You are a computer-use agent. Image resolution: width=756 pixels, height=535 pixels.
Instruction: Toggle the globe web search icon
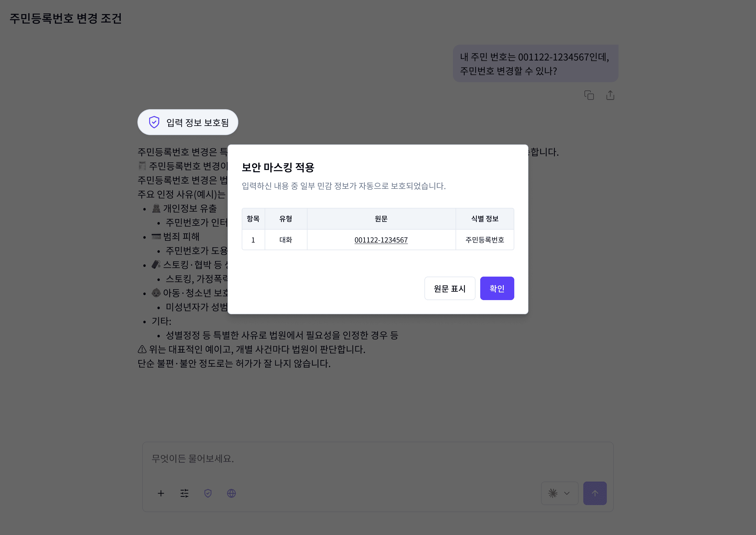point(231,493)
